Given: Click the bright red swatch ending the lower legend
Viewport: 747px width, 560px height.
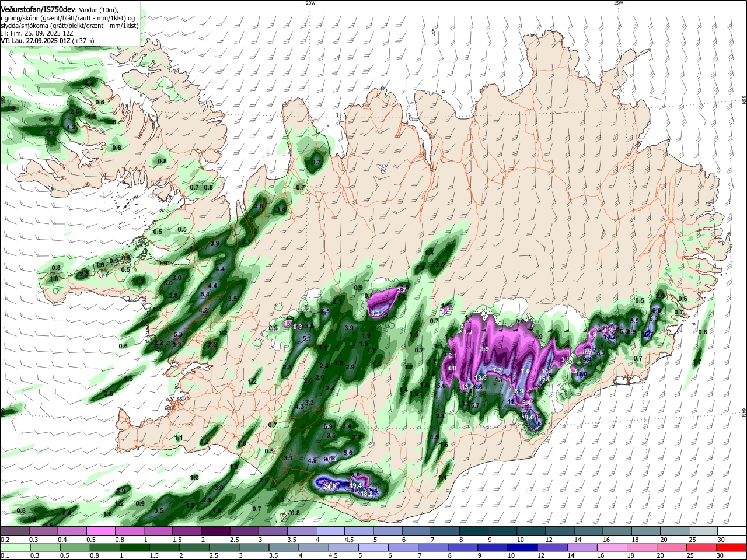Looking at the screenshot, I should (732, 547).
